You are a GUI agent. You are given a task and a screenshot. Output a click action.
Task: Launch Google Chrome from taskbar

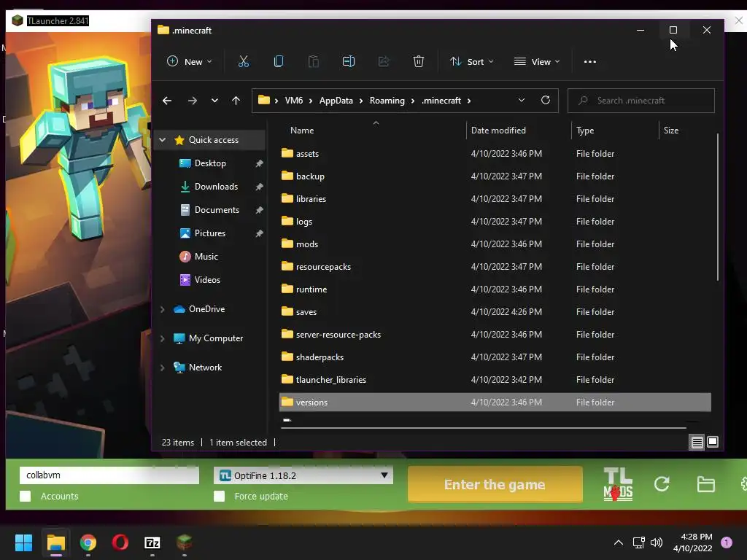(88, 542)
